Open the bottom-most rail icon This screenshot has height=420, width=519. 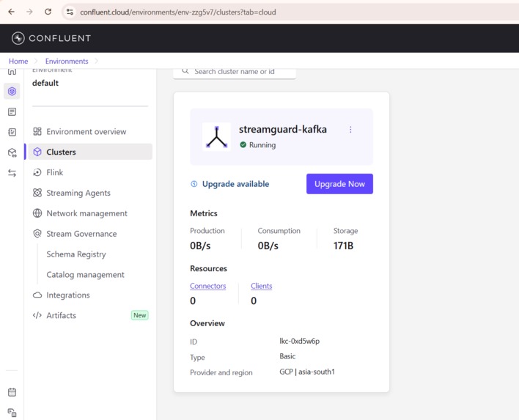[12, 413]
